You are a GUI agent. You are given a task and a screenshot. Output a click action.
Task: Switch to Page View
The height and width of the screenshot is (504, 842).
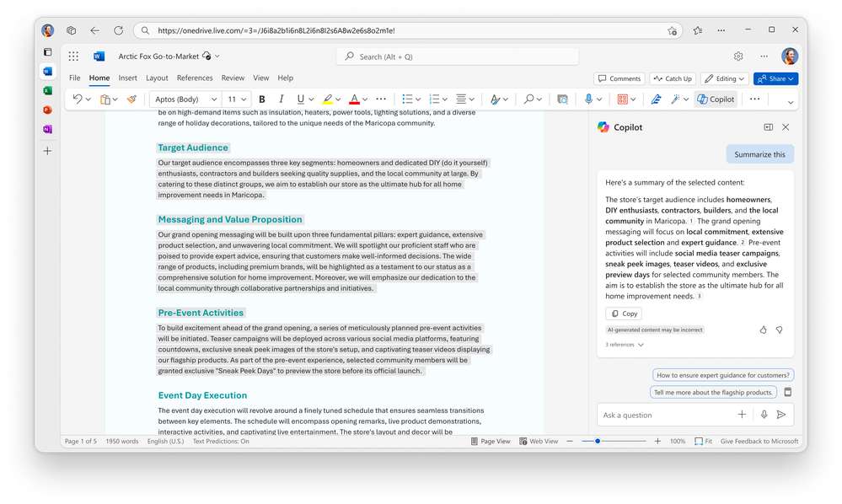tap(491, 441)
